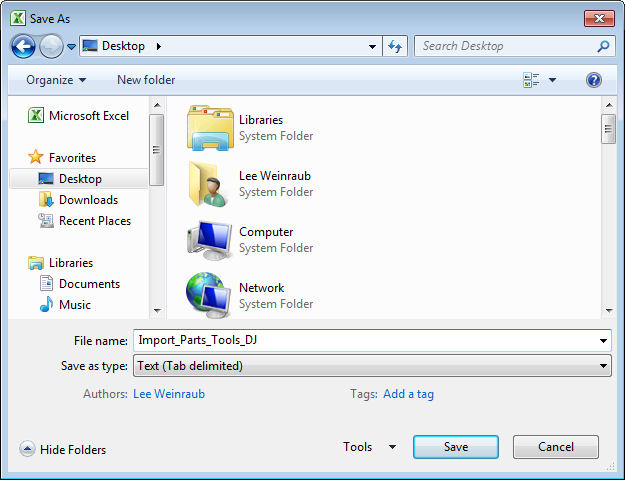
Task: Select the Lee Weinraub folder name
Action: click(x=275, y=176)
